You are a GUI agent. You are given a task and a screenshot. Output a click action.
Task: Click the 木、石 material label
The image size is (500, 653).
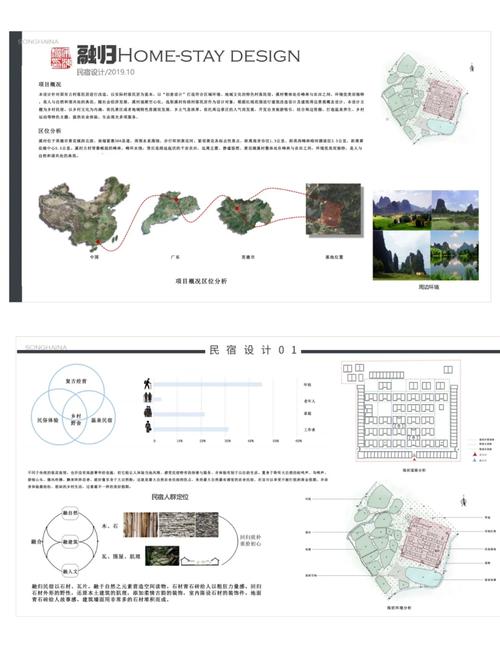coord(110,526)
